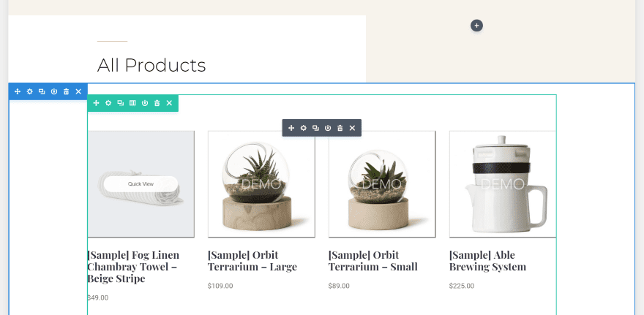Open module settings gear in dark toolbar
The width and height of the screenshot is (644, 315).
(x=304, y=128)
